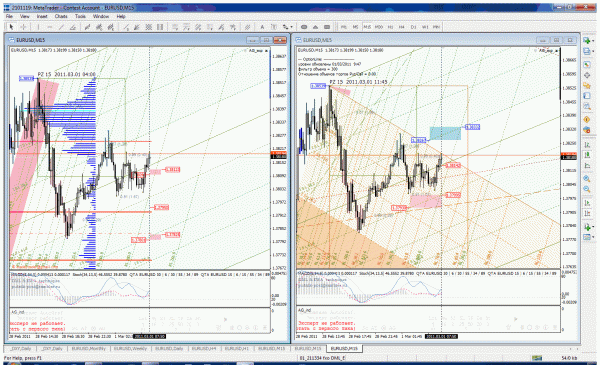600x365 pixels.
Task: Select the cursor arrow tool
Action: (x=11, y=27)
